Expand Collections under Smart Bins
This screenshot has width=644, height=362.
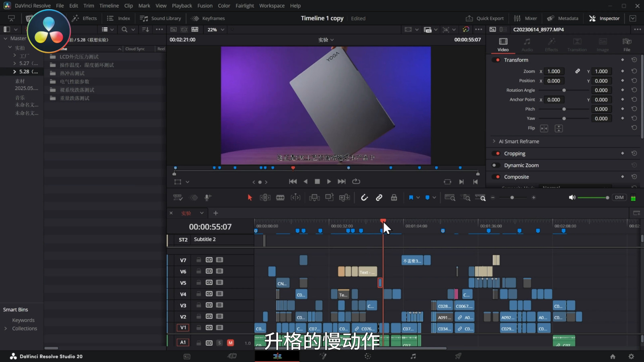tap(6, 329)
